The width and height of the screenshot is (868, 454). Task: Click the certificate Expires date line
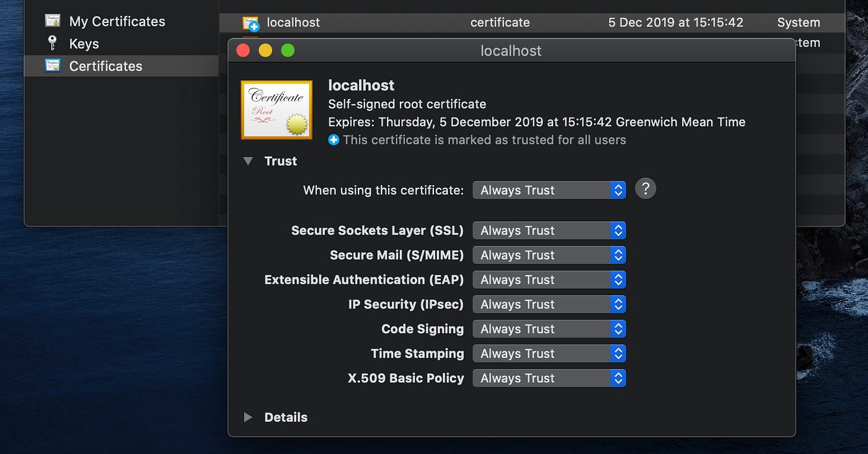[536, 122]
